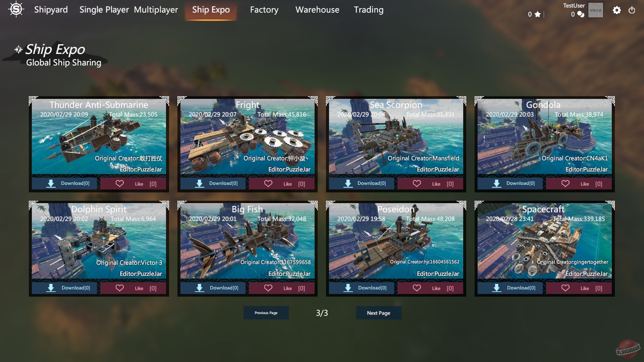Click the game logo emblem icon
The height and width of the screenshot is (362, 644).
(16, 9)
